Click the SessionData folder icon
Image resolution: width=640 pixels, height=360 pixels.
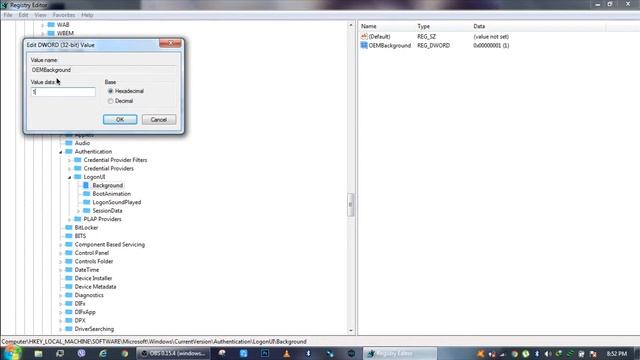[x=86, y=211]
